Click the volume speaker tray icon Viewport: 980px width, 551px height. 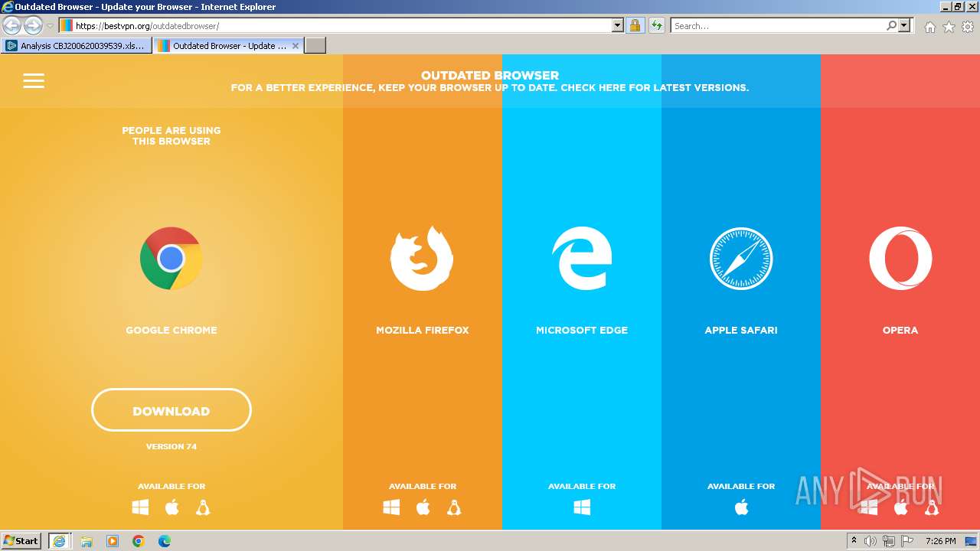pos(871,541)
